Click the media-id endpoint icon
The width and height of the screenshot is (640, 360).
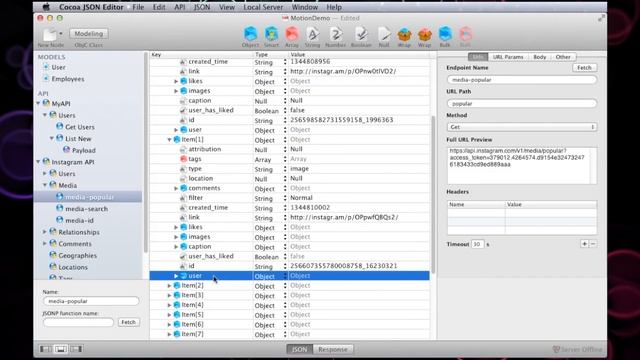(60, 220)
